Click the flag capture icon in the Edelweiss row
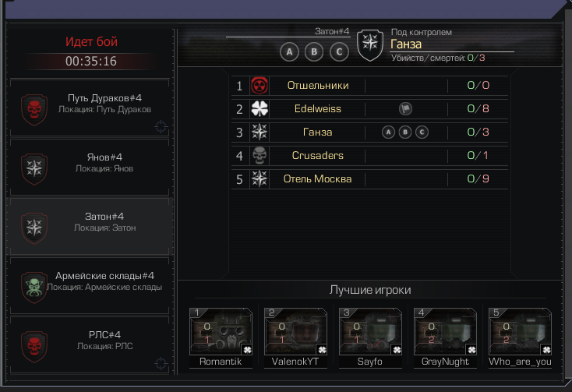572x392 pixels. pyautogui.click(x=405, y=108)
